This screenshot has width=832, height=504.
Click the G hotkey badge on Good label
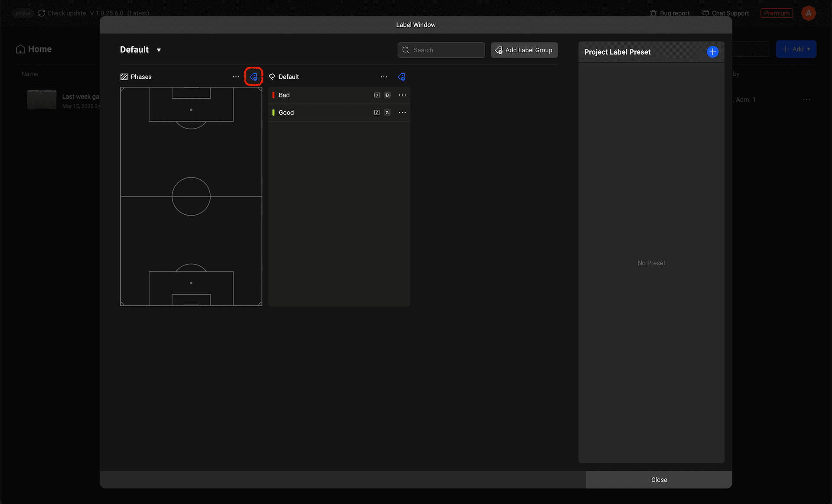(x=387, y=113)
